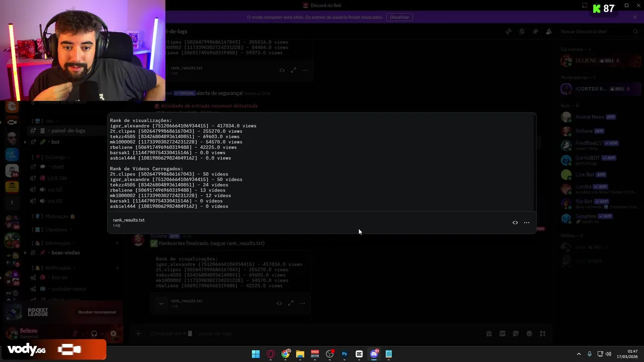The image size is (644, 362).
Task: Toggle channel notification settings bell icon
Action: [x=522, y=32]
